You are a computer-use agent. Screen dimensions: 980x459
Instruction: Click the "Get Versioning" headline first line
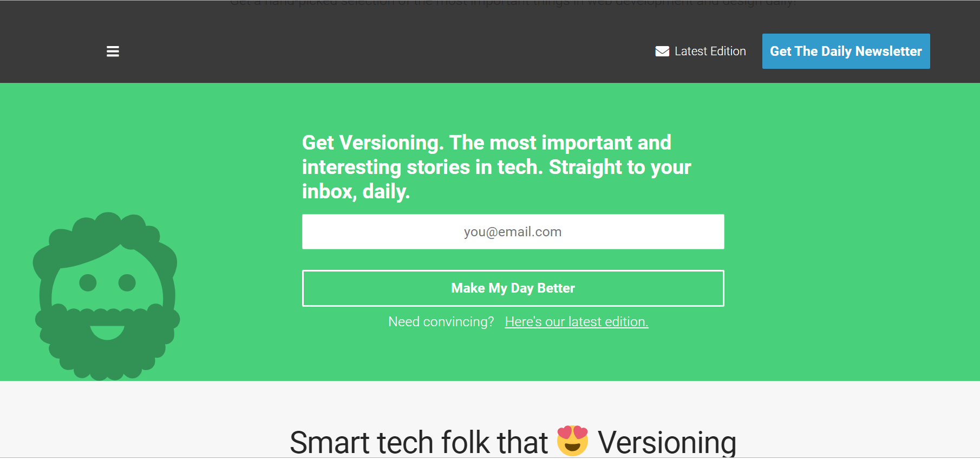click(486, 143)
